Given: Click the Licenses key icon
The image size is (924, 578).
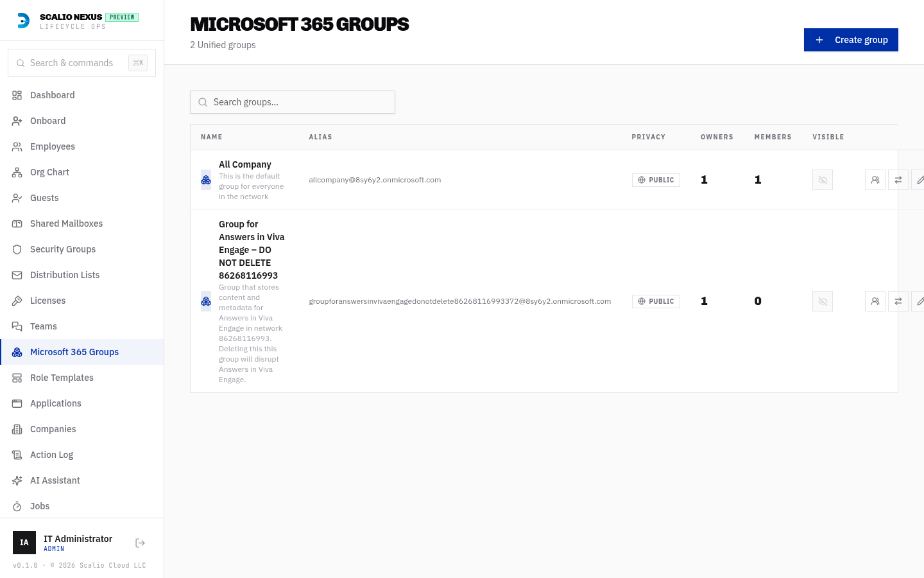Looking at the screenshot, I should pos(17,301).
